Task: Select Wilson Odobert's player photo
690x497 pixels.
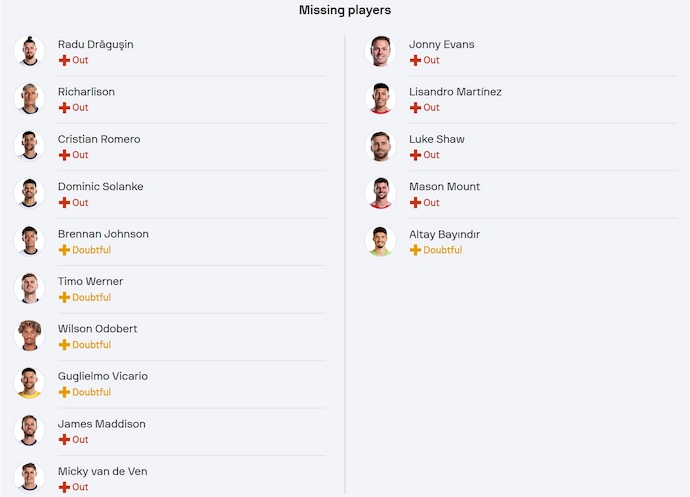Action: click(30, 336)
